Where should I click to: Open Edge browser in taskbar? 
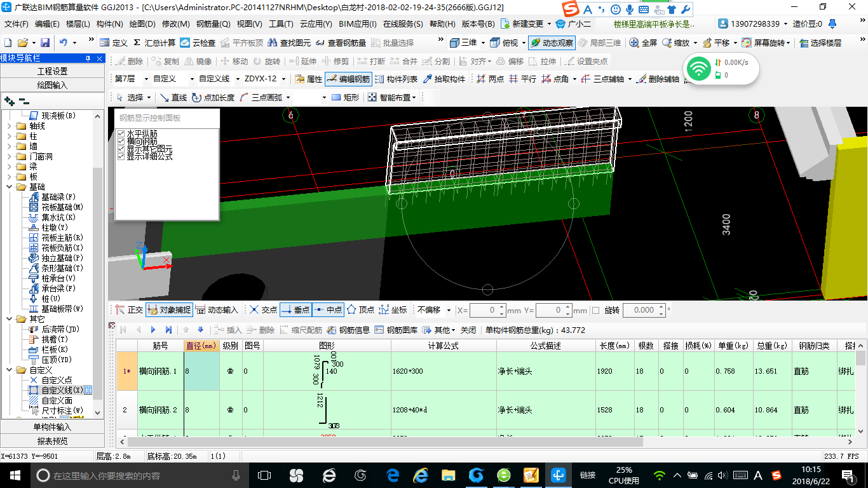tap(393, 475)
